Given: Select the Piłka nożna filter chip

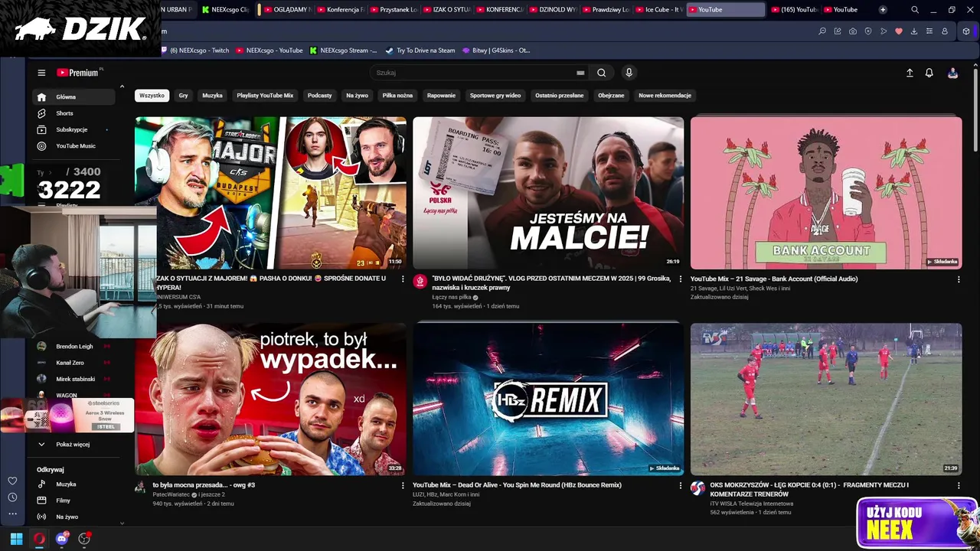Looking at the screenshot, I should pyautogui.click(x=397, y=96).
